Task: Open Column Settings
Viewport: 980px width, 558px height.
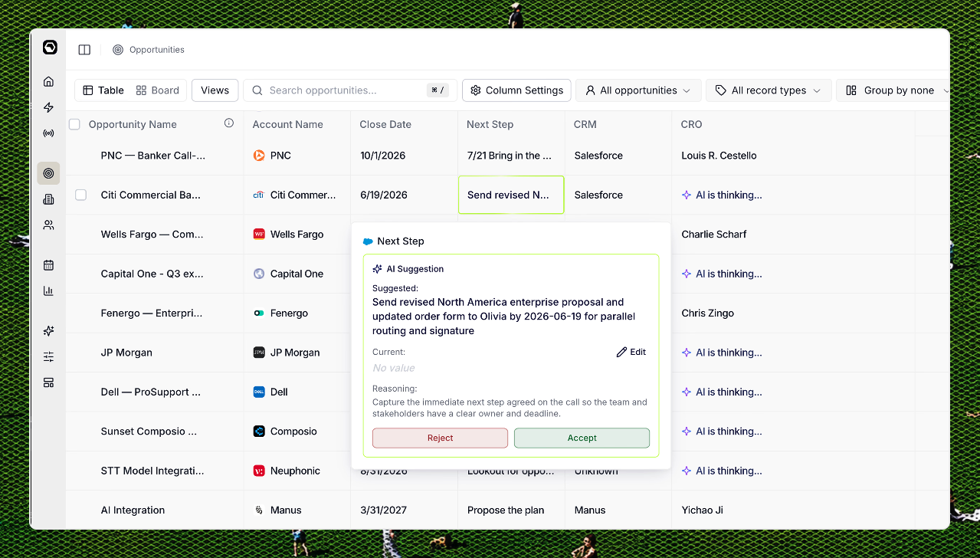Action: [516, 90]
